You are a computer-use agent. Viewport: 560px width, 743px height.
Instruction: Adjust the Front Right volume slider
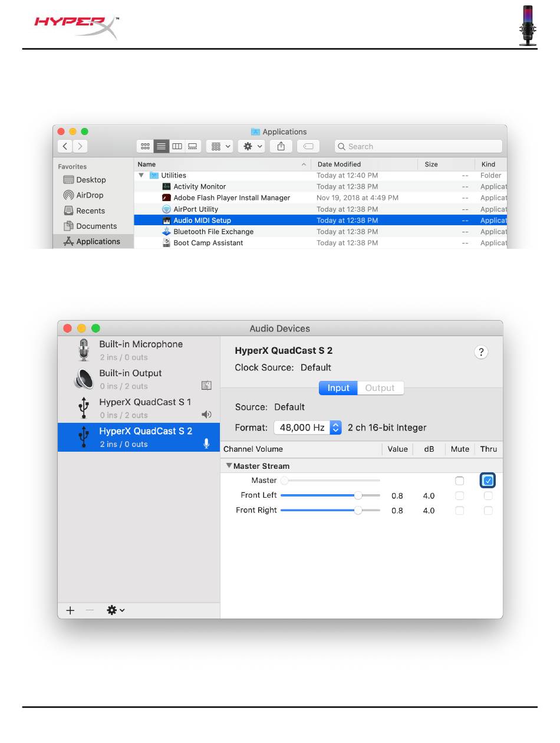[330, 510]
